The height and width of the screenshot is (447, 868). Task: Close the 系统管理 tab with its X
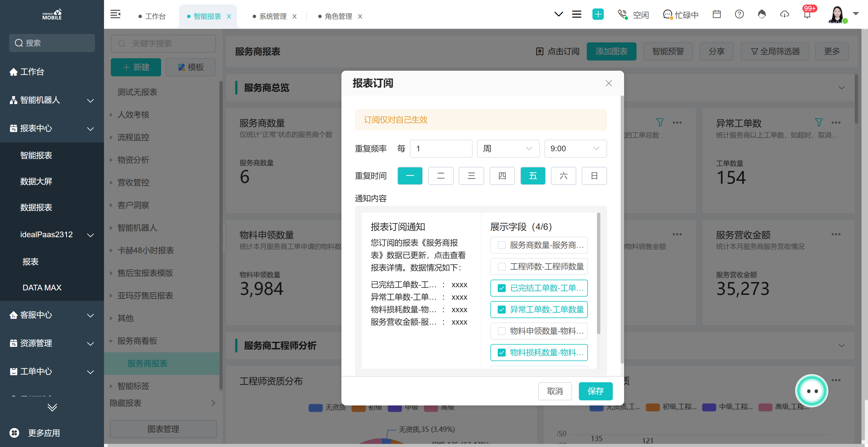pos(295,16)
